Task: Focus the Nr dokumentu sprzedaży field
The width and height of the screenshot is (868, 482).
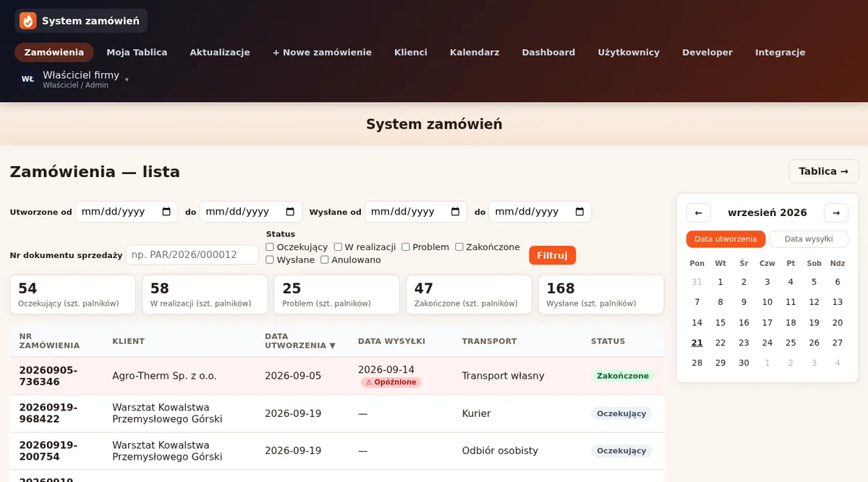Action: tap(192, 255)
